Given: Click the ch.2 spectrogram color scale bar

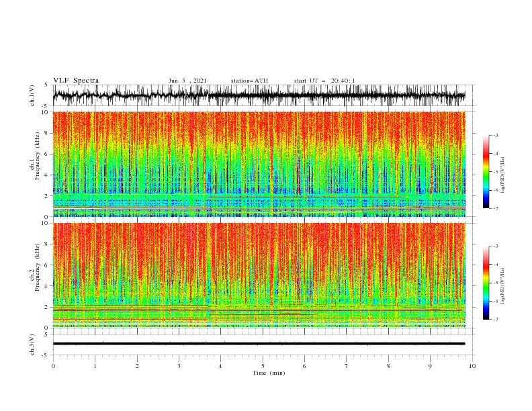Looking at the screenshot, I should 486,283.
